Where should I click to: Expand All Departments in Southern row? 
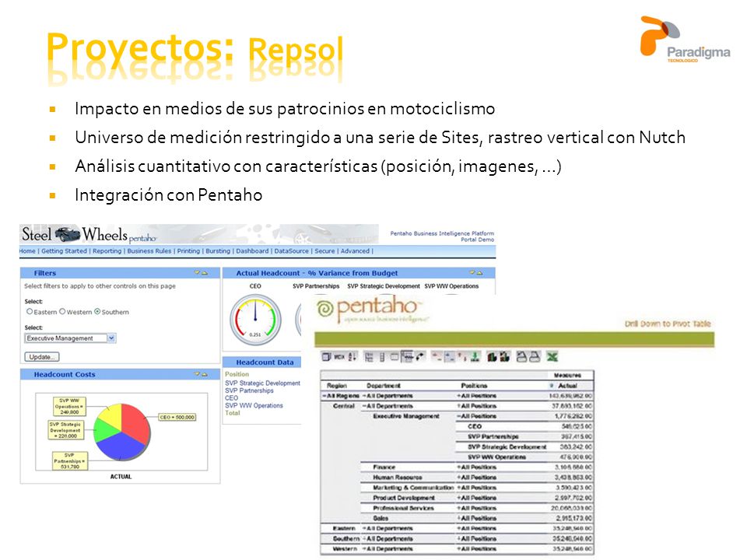point(364,538)
